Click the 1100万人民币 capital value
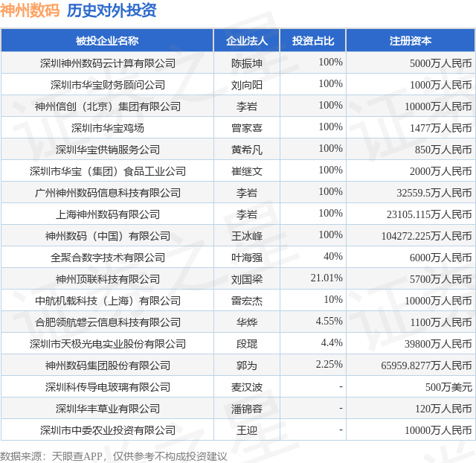476x463 pixels. 441,322
